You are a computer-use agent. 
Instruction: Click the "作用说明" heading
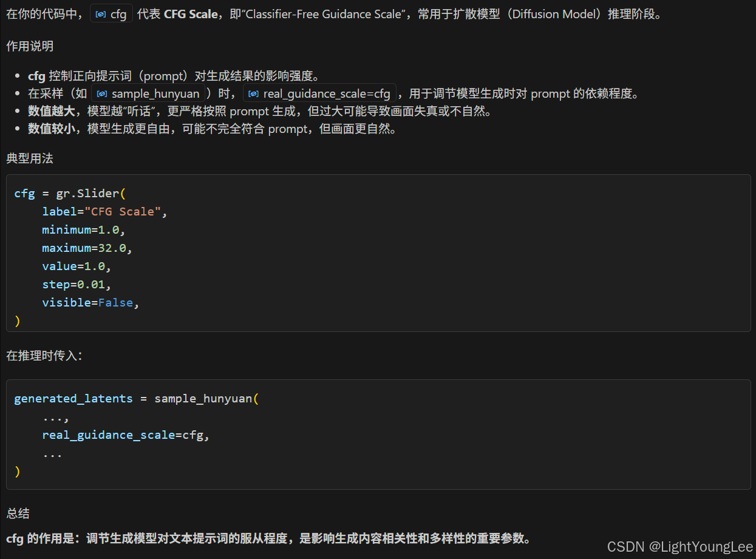(x=29, y=46)
